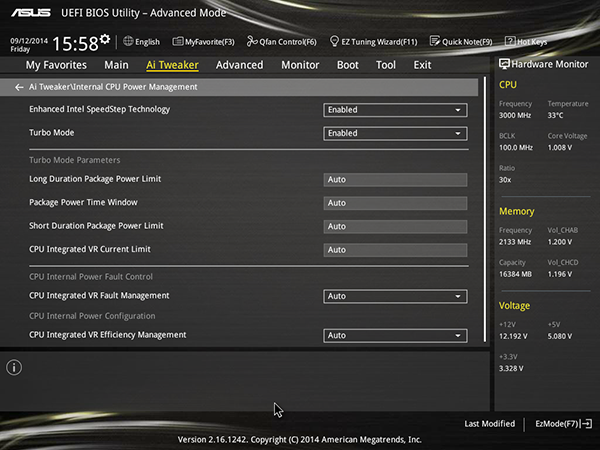This screenshot has width=600, height=450.
Task: Open CPU Integrated VR Efficiency Management dropdown
Action: click(395, 336)
